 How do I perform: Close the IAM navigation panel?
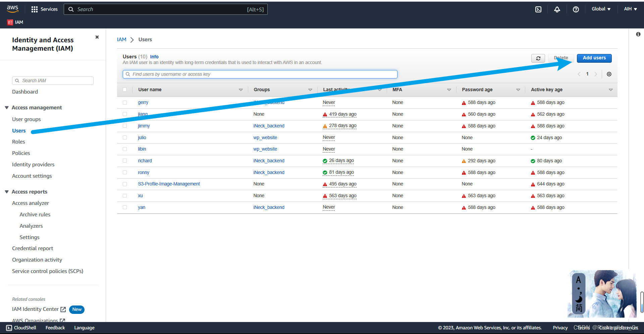coord(97,37)
